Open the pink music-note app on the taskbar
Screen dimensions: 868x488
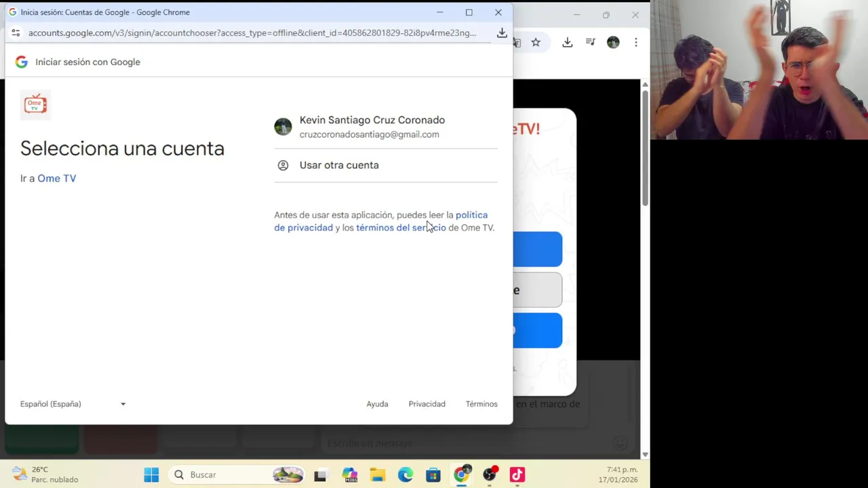(517, 475)
